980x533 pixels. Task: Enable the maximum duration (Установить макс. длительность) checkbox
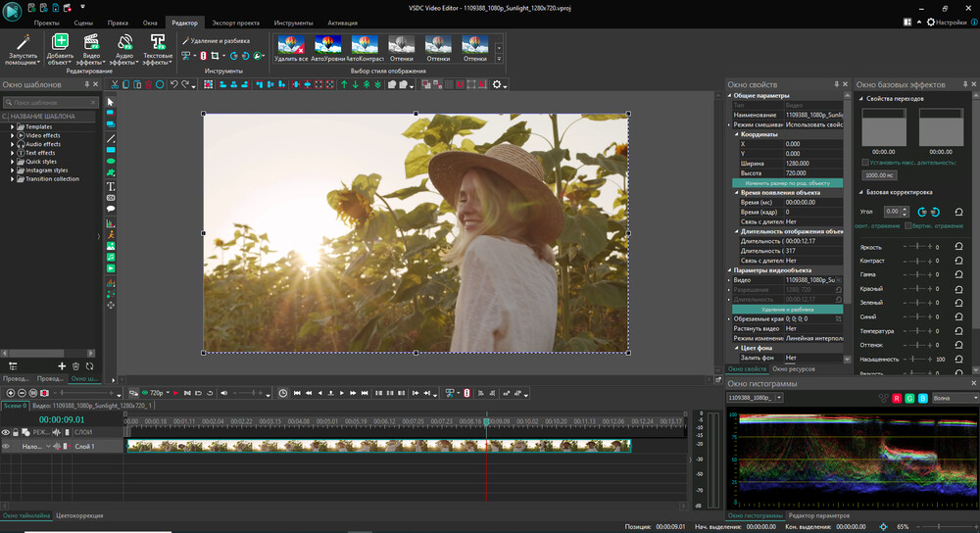pyautogui.click(x=865, y=163)
